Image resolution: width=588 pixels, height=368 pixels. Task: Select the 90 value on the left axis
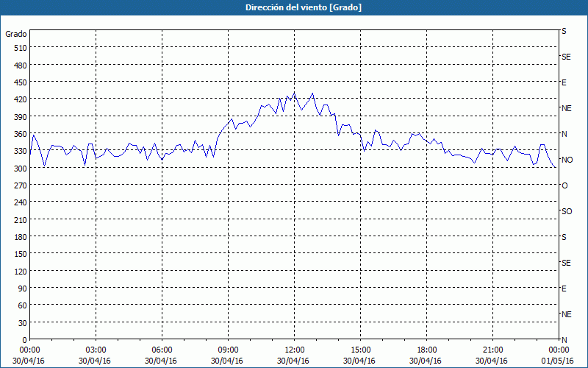(x=23, y=289)
